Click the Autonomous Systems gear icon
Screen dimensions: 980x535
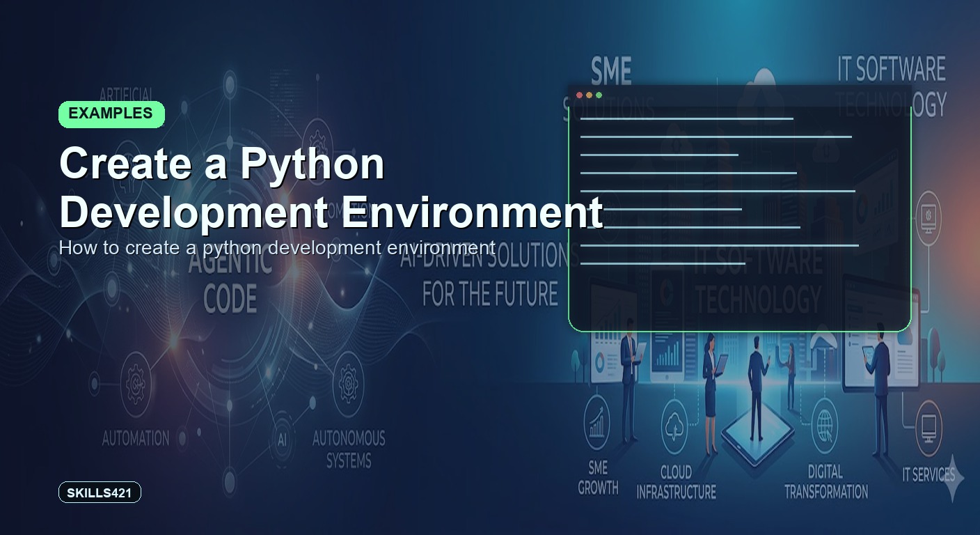click(x=348, y=384)
